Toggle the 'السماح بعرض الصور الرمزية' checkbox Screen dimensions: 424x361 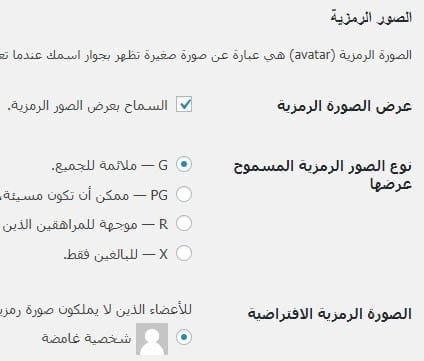pyautogui.click(x=184, y=104)
